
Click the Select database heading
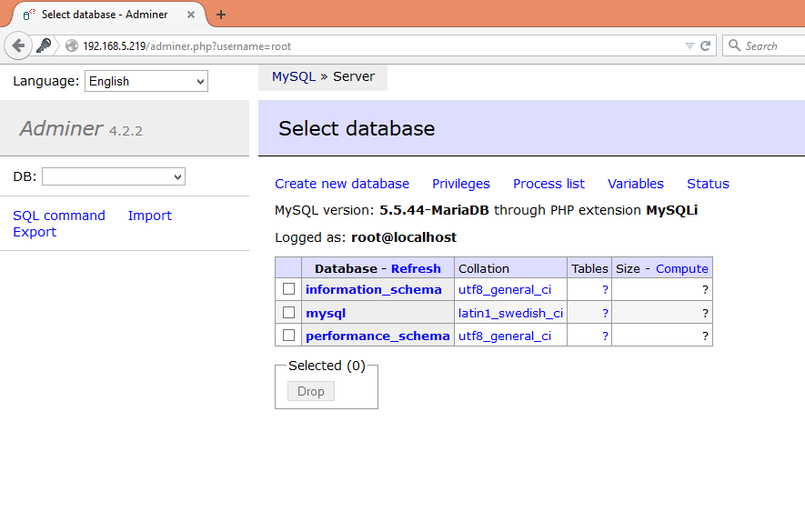pos(357,128)
